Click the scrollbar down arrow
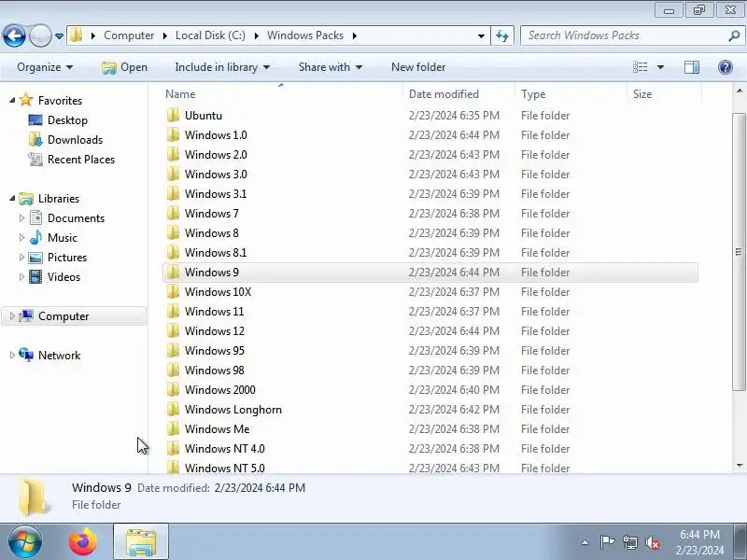 click(x=739, y=465)
